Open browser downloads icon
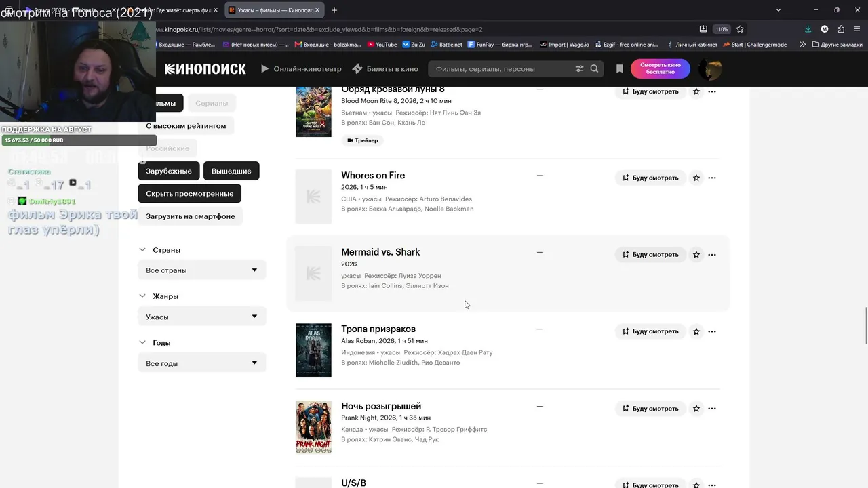 tap(808, 29)
